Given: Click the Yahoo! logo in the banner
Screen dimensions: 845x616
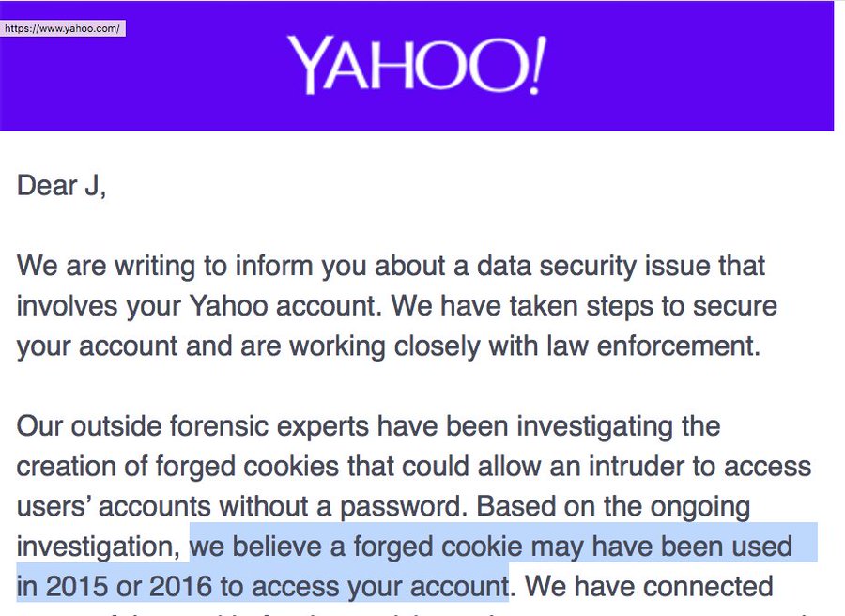Looking at the screenshot, I should (x=416, y=65).
